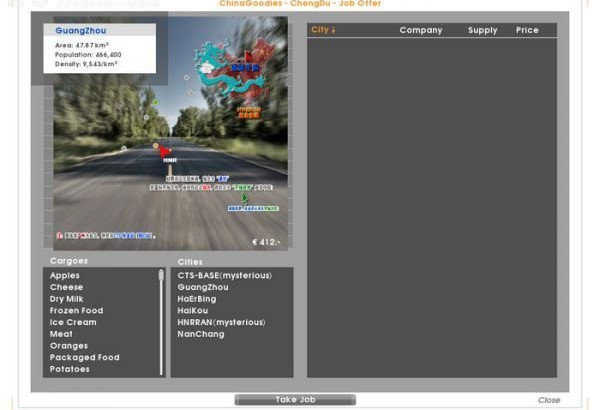Click the Close link
Screen dimensions: 599x410
click(549, 400)
